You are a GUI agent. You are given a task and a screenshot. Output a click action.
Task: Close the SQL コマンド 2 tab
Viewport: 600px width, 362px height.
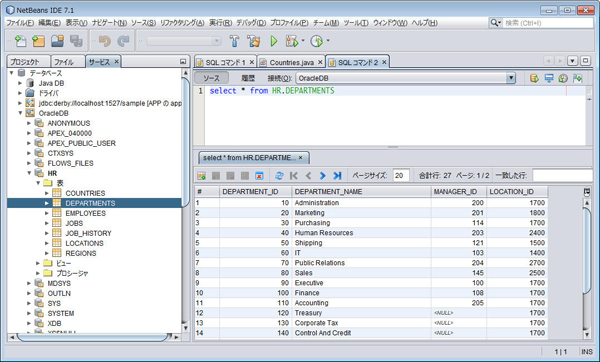click(x=384, y=62)
